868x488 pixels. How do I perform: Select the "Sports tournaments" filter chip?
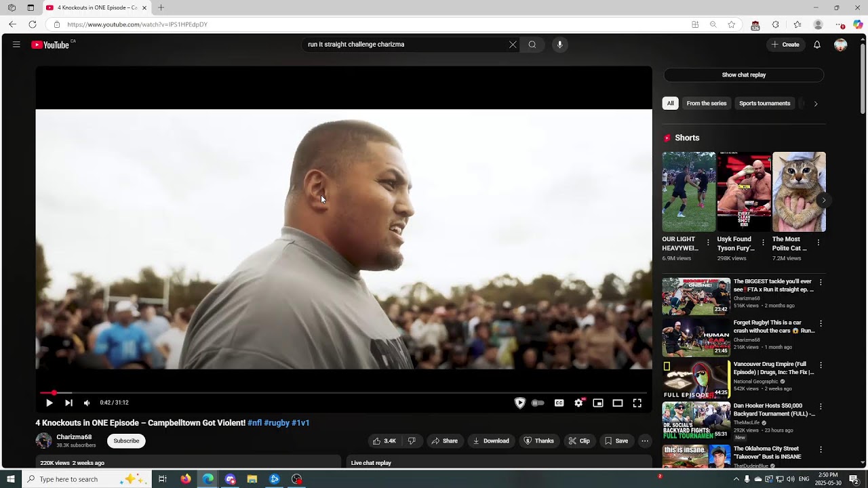coord(764,104)
